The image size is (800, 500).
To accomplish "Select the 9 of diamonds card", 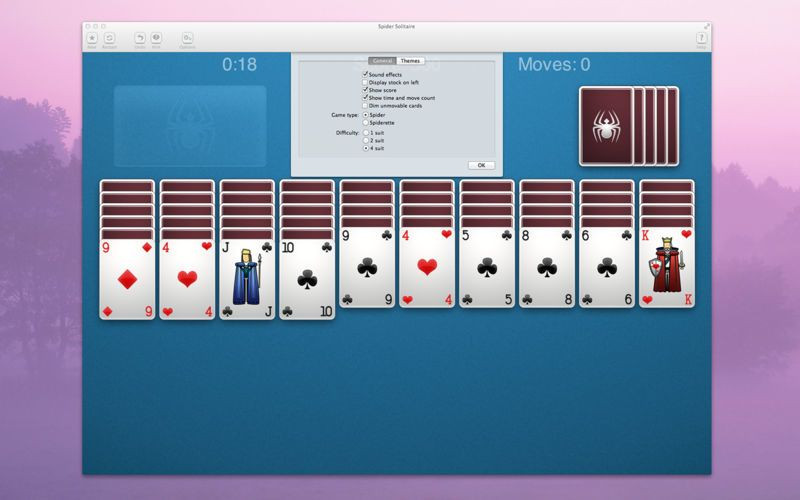I will [127, 280].
